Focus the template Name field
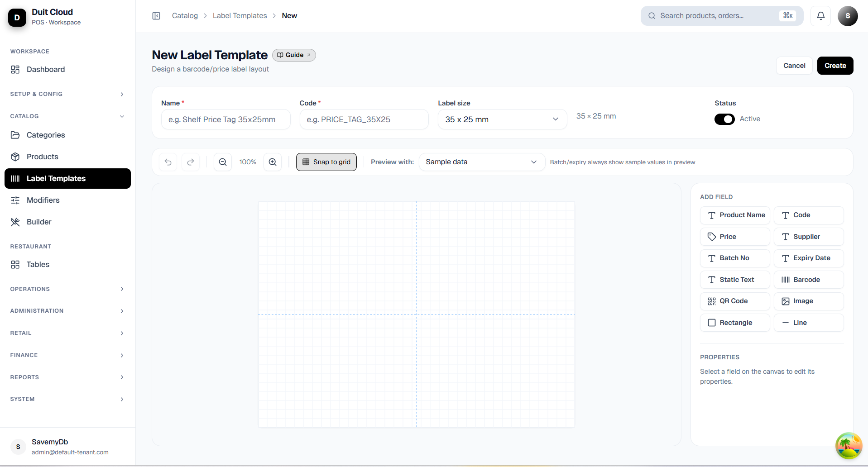 226,119
